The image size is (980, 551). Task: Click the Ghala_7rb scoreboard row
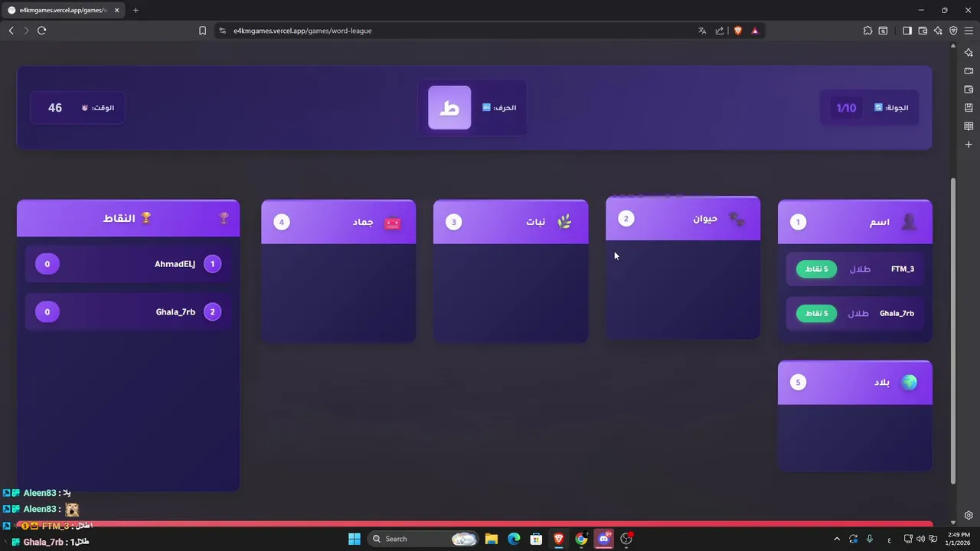tap(128, 312)
